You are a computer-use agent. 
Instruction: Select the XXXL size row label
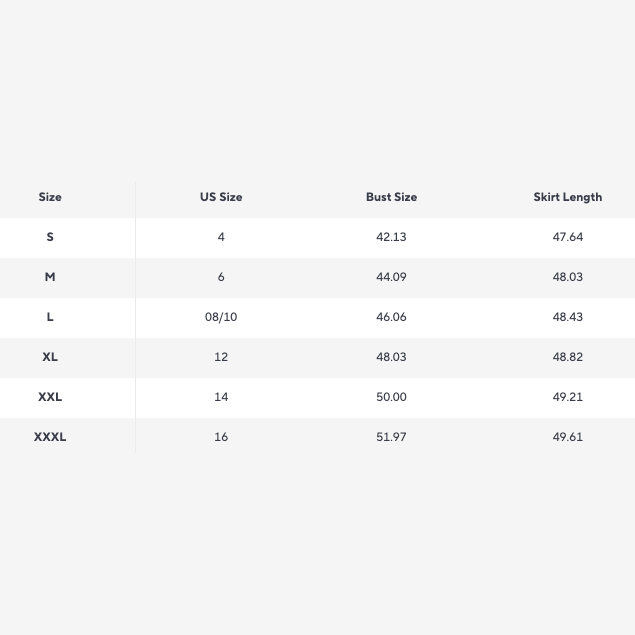click(x=50, y=437)
